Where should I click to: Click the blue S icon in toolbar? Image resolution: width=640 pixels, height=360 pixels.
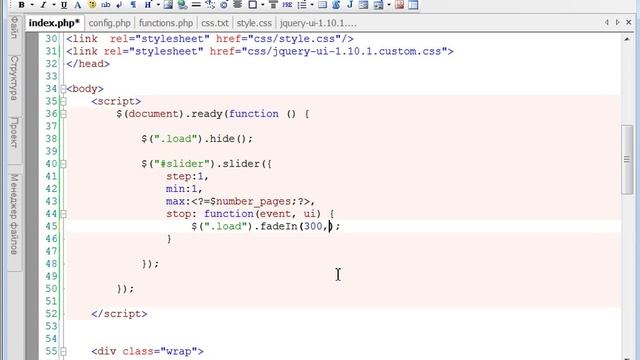coord(336,5)
